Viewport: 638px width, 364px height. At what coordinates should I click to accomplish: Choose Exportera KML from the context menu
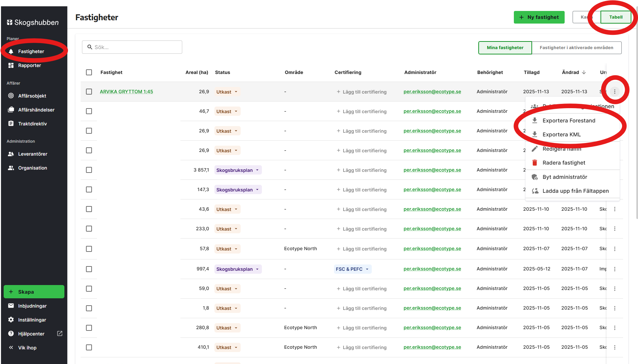[x=561, y=134]
